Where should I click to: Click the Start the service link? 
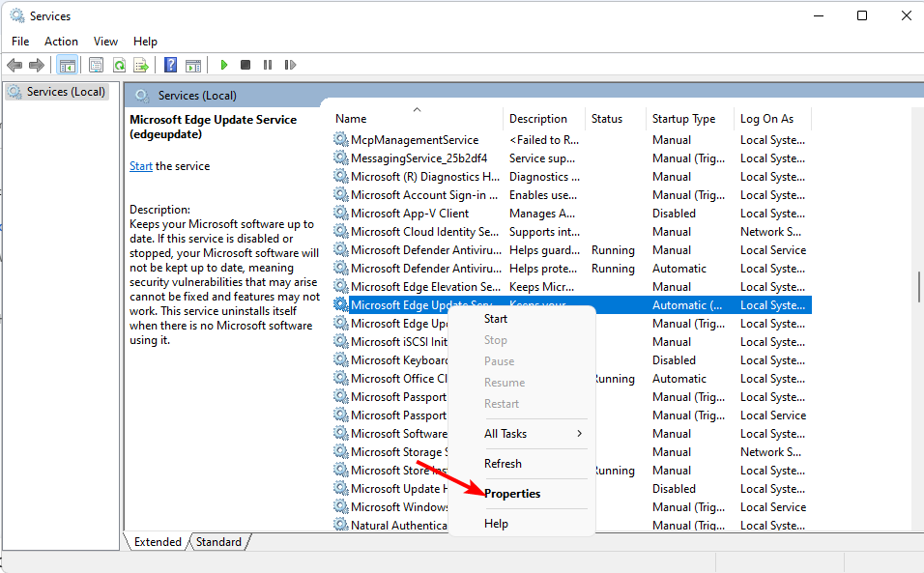click(140, 165)
